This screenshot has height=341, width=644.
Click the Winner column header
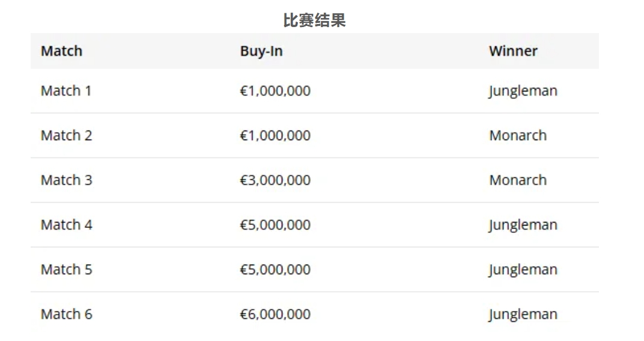pyautogui.click(x=513, y=51)
